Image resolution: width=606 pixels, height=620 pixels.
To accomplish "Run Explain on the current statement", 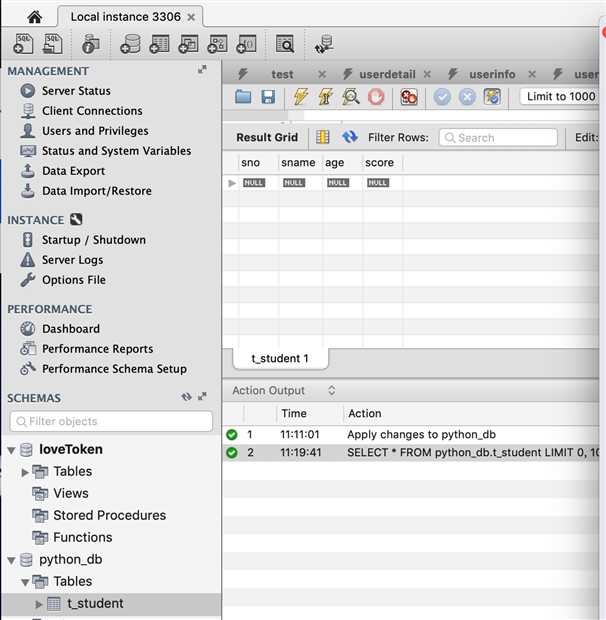I will (x=351, y=96).
